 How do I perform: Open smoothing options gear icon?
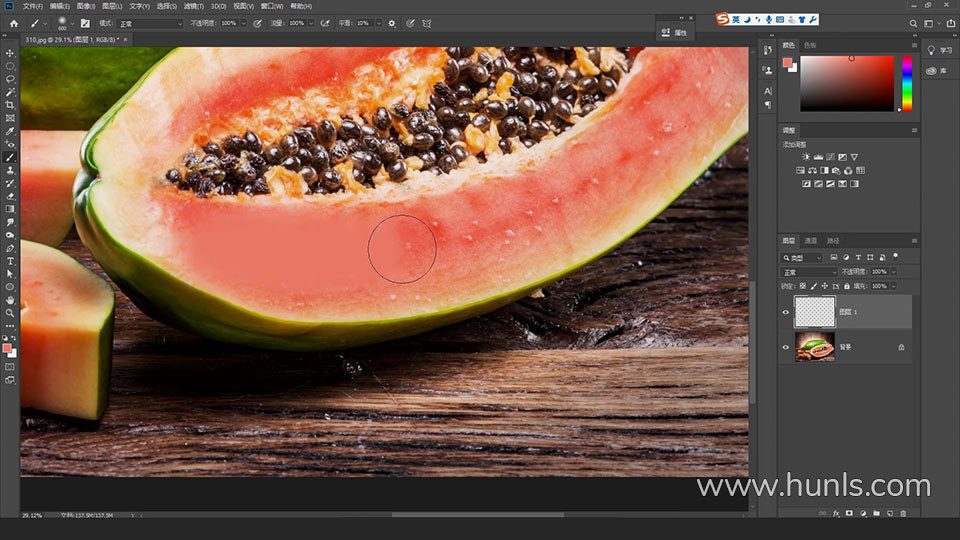(392, 23)
